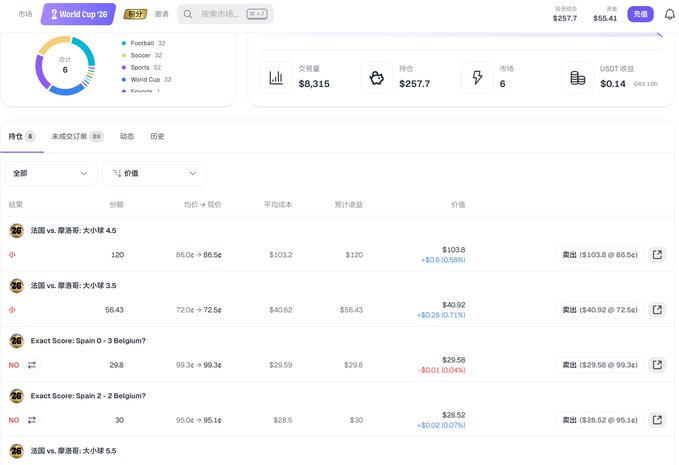Click the piggy bank holdings icon
The image size is (679, 465).
coord(377,78)
